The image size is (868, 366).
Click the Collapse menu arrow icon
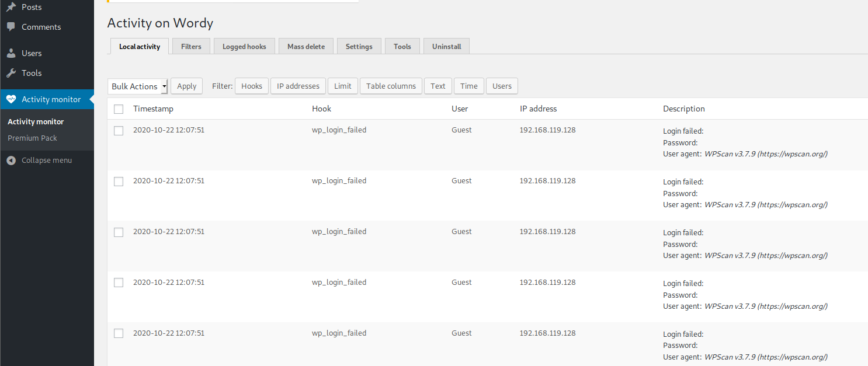pyautogui.click(x=11, y=160)
